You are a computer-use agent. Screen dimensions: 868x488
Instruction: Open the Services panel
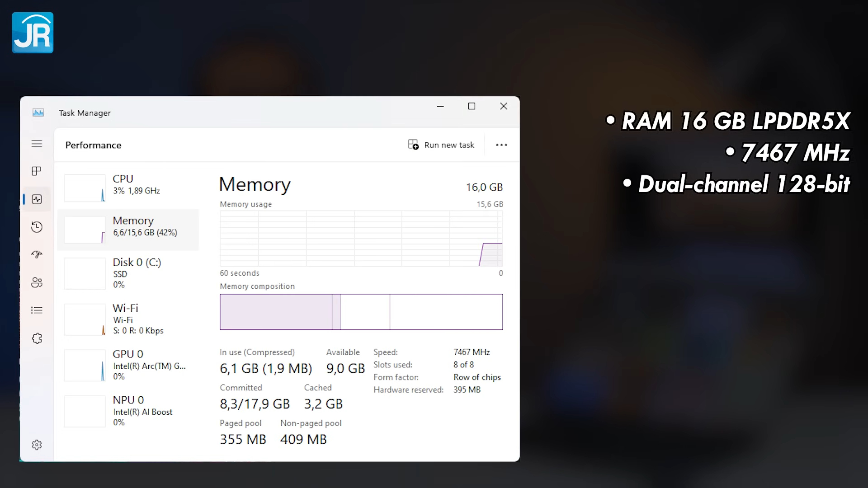pyautogui.click(x=37, y=338)
